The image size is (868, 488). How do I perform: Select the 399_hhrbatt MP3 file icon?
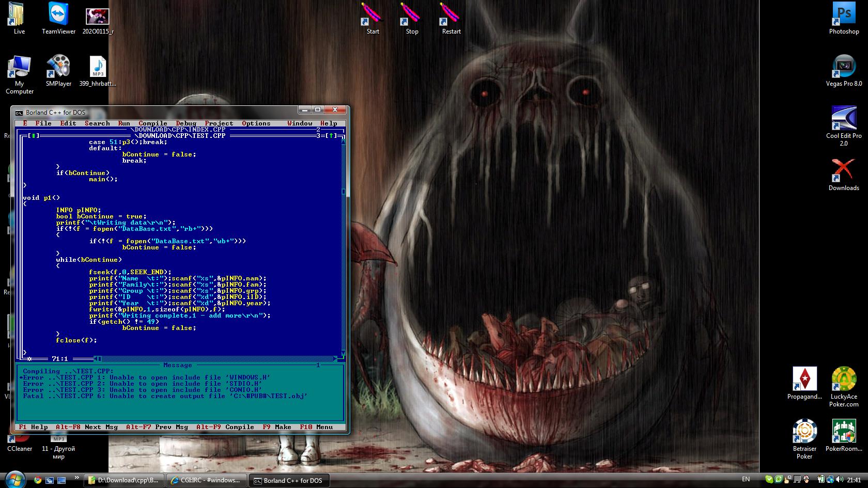point(98,71)
